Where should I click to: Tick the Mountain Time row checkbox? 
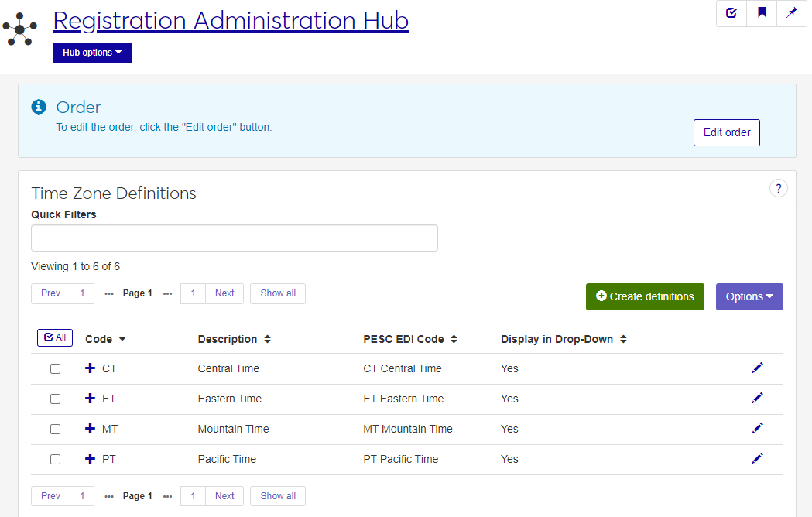click(55, 430)
